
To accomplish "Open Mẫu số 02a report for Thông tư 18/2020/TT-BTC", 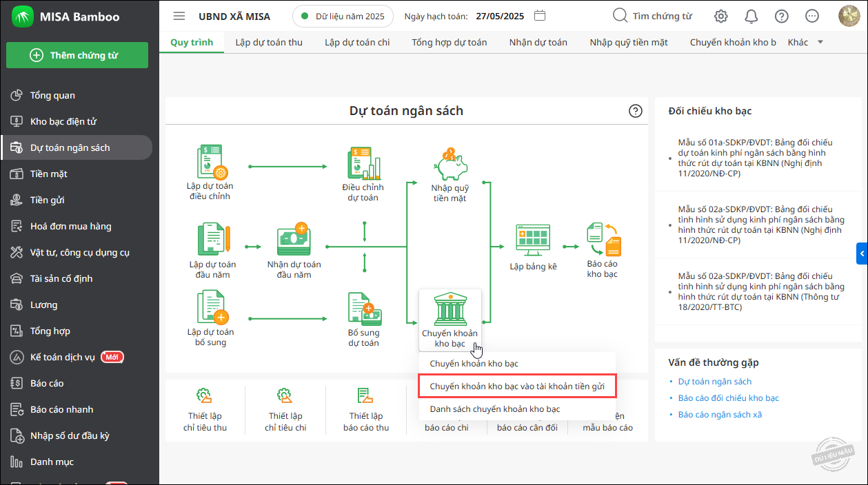I will tap(761, 291).
